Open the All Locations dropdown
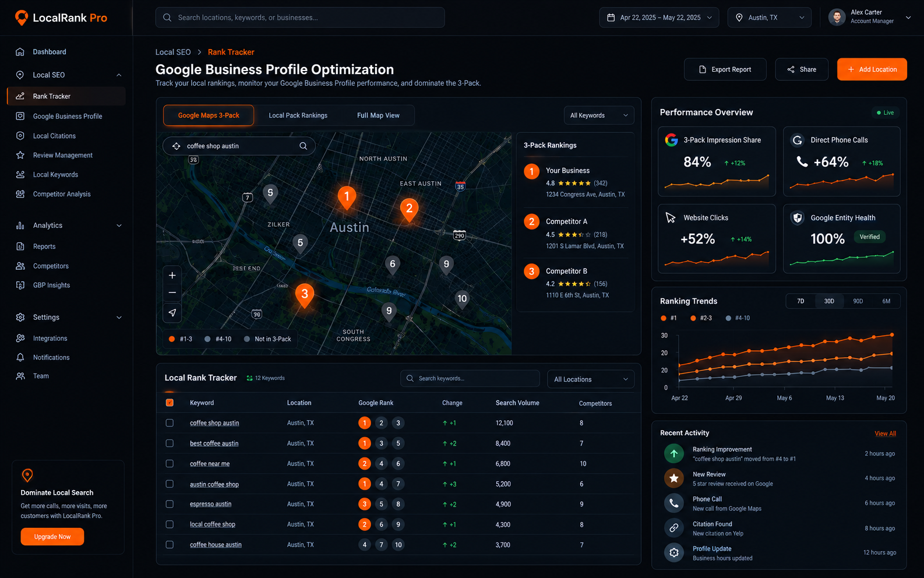Viewport: 924px width, 578px height. 591,379
